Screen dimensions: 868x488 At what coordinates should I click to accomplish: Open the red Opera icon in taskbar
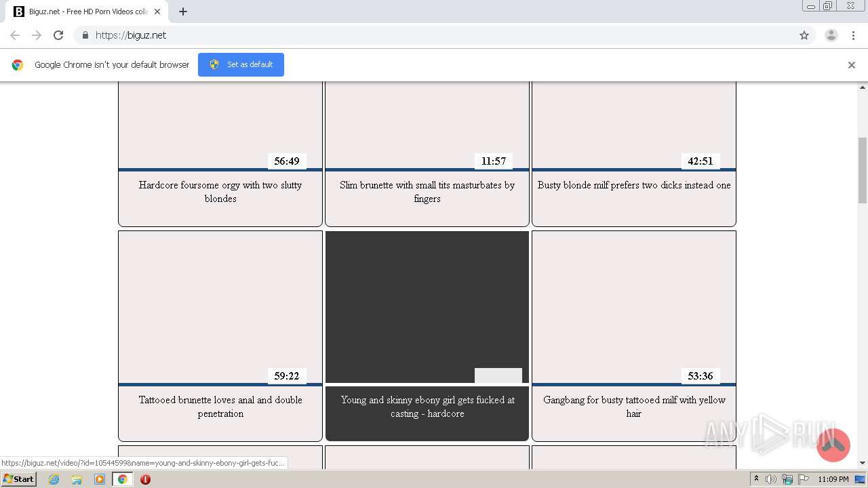tap(145, 479)
